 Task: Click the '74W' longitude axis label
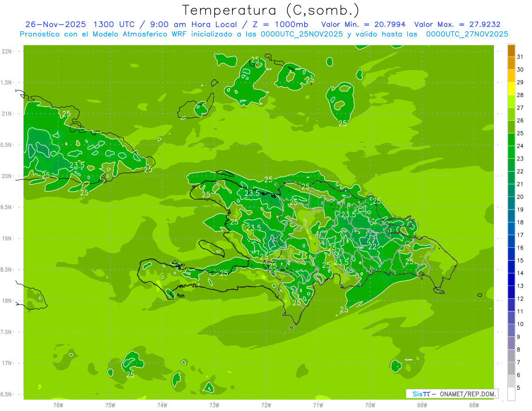coord(162,405)
